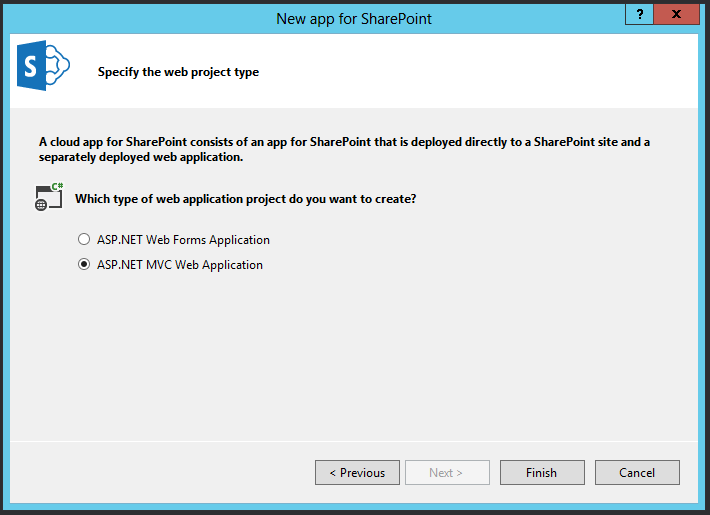Click the greyed-out Next button
This screenshot has width=710, height=515.
[447, 473]
